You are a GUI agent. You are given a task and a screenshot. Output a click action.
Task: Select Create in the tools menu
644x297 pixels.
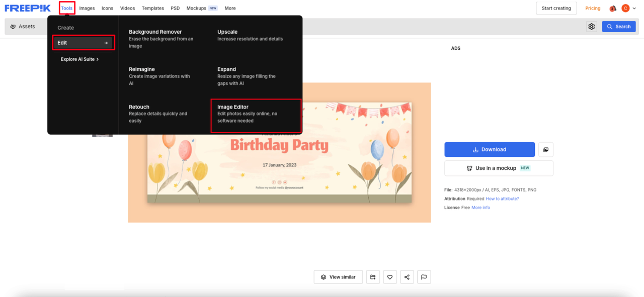tap(65, 28)
